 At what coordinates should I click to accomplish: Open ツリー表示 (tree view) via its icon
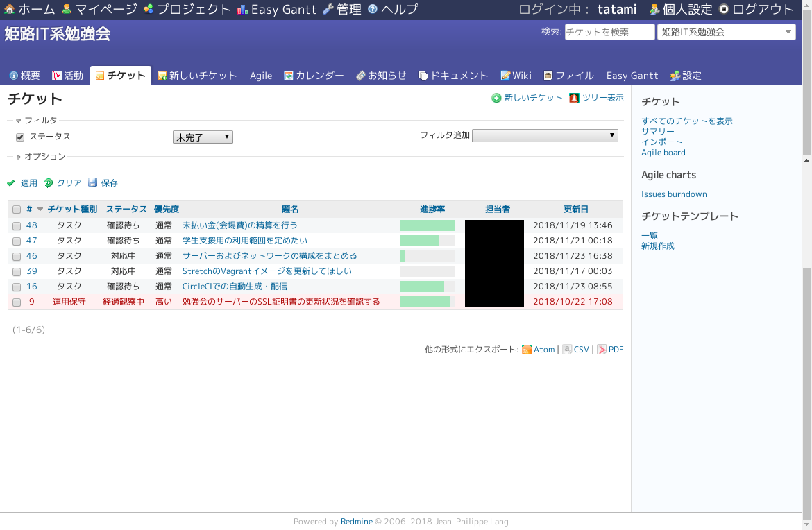click(573, 98)
